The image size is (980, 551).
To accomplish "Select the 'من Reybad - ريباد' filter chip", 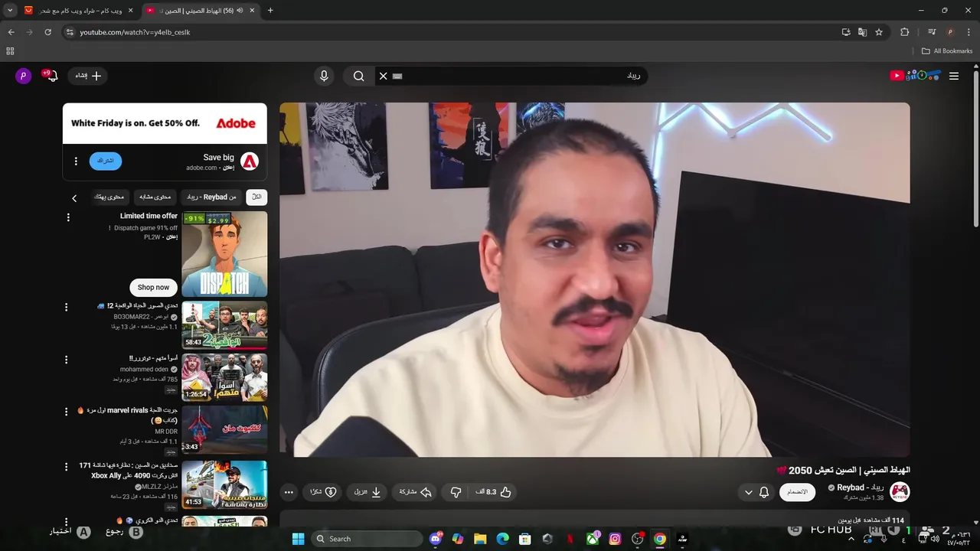I will [212, 197].
